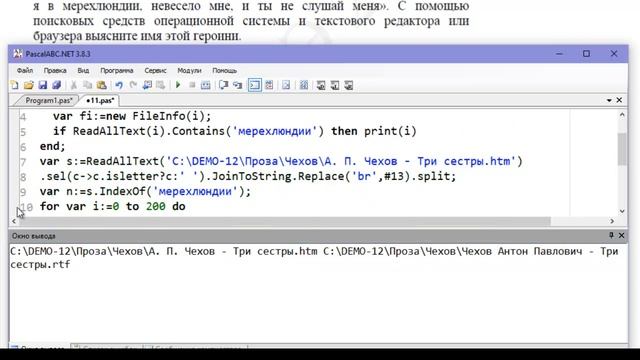Click the Step Into debug icon
This screenshot has height=360, width=640.
(x=237, y=85)
